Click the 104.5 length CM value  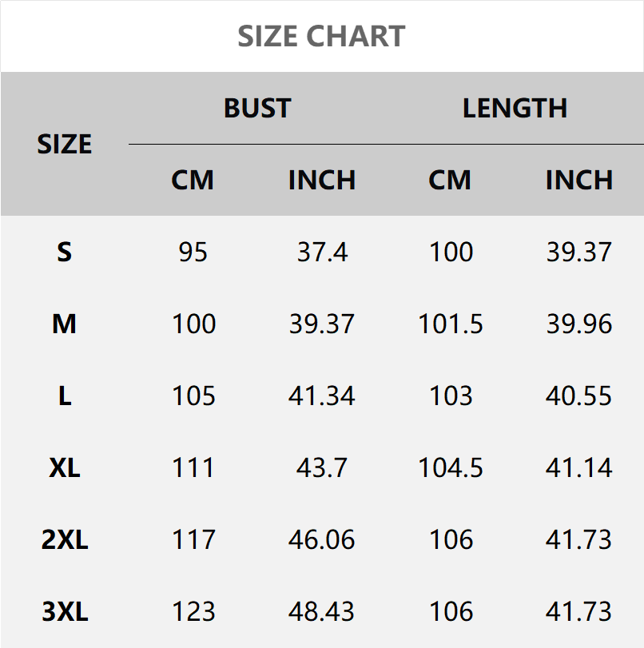451,468
